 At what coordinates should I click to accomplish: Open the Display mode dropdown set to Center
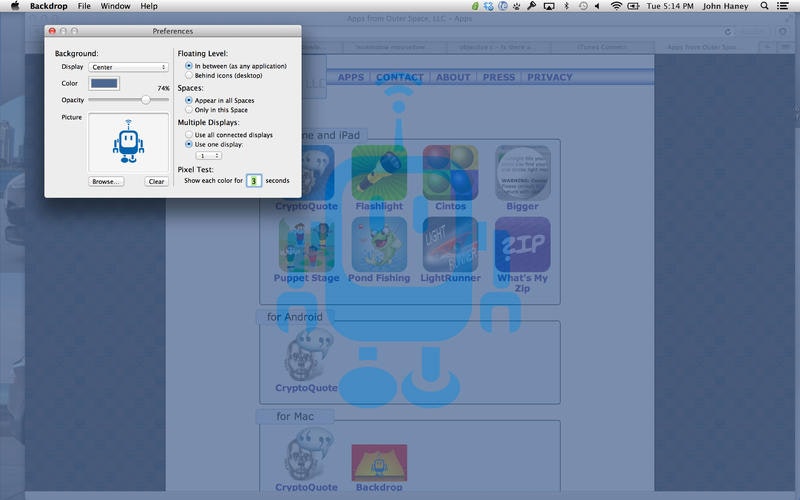coord(128,67)
